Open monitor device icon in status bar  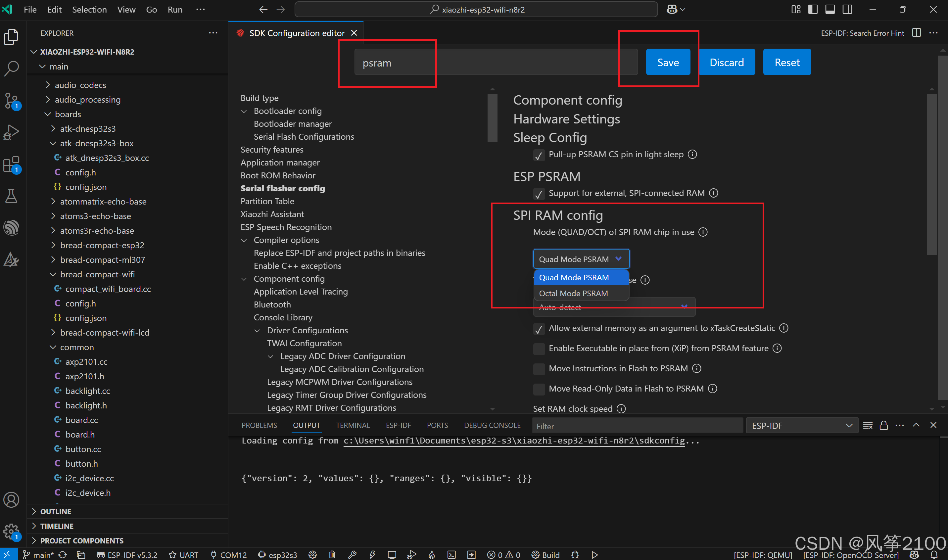[392, 555]
